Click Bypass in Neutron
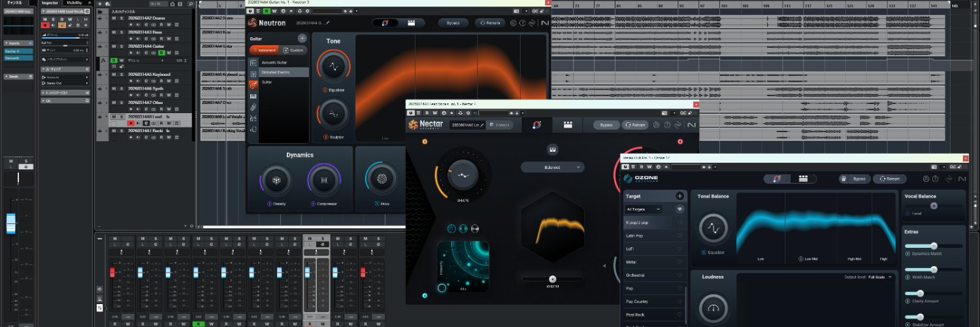Screen dimensions: 980x327 coord(453,23)
